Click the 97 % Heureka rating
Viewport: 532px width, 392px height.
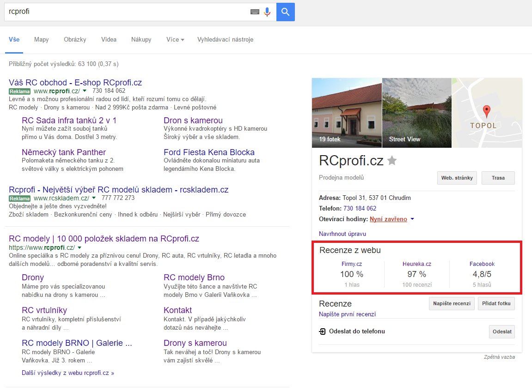[x=416, y=274]
